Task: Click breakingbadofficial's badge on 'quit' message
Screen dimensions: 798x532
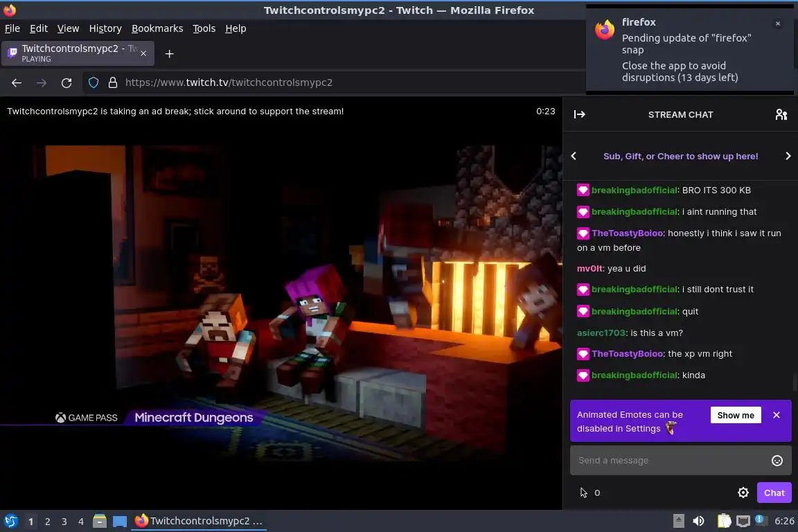Action: (x=583, y=311)
